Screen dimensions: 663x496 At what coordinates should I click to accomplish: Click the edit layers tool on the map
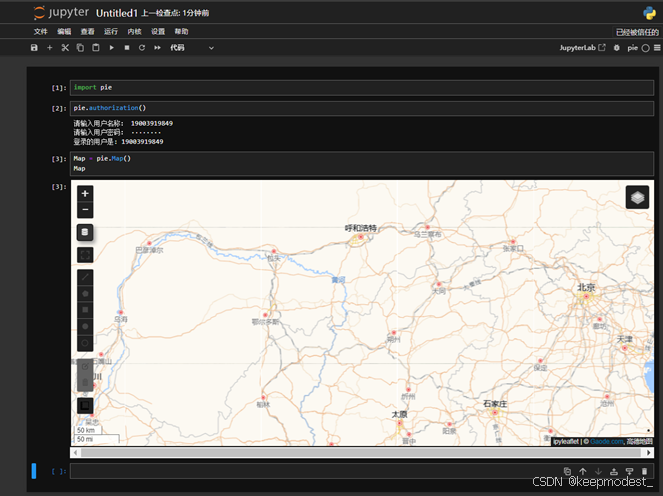(x=85, y=367)
